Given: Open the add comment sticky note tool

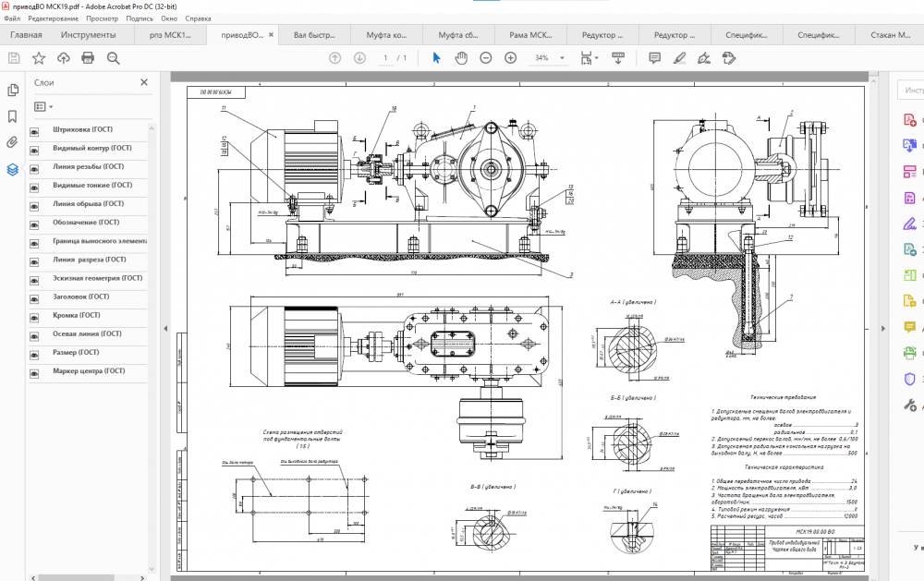Looking at the screenshot, I should point(654,57).
